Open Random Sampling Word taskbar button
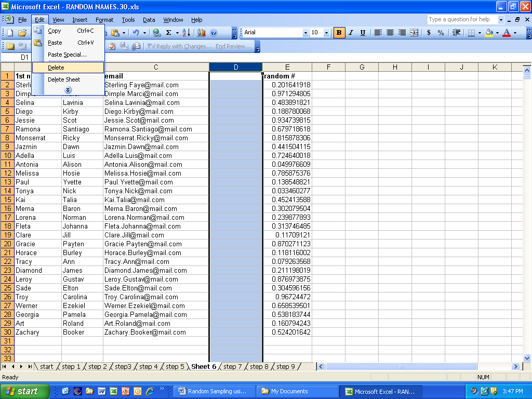 214,391
